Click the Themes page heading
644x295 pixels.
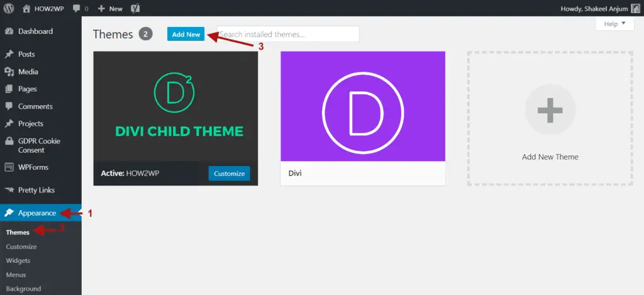113,34
